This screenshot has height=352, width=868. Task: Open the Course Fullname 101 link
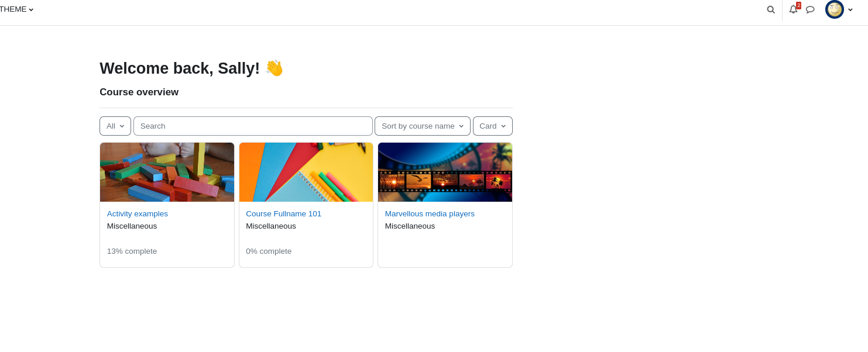pos(284,213)
